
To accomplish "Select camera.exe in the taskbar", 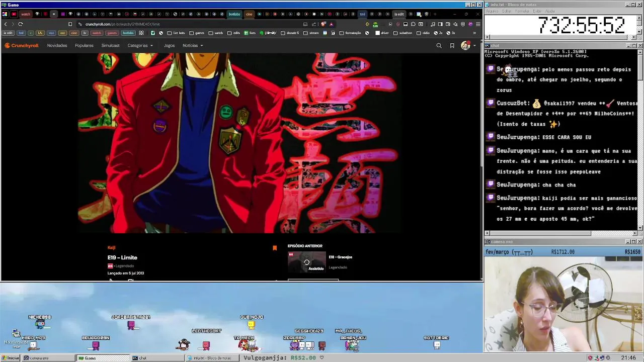I will click(x=48, y=358).
